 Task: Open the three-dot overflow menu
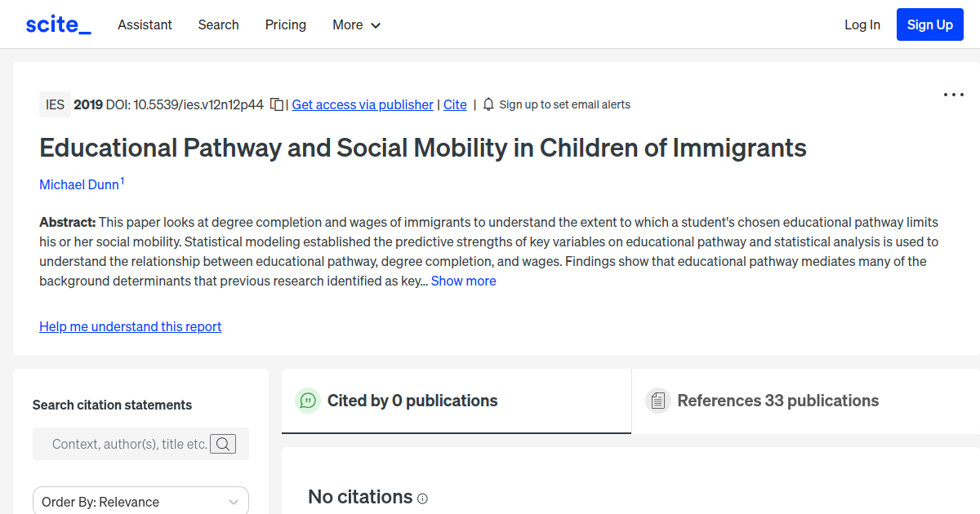(x=953, y=95)
